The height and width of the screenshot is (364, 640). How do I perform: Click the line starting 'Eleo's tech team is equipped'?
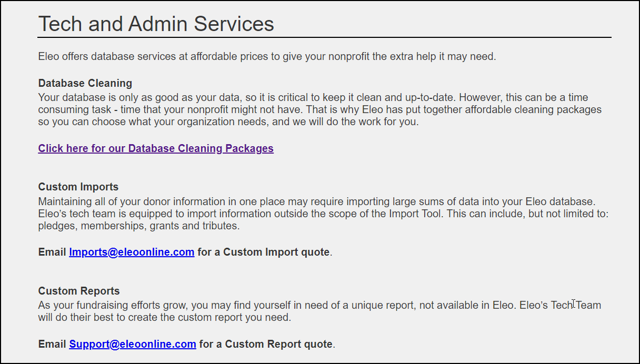[323, 214]
